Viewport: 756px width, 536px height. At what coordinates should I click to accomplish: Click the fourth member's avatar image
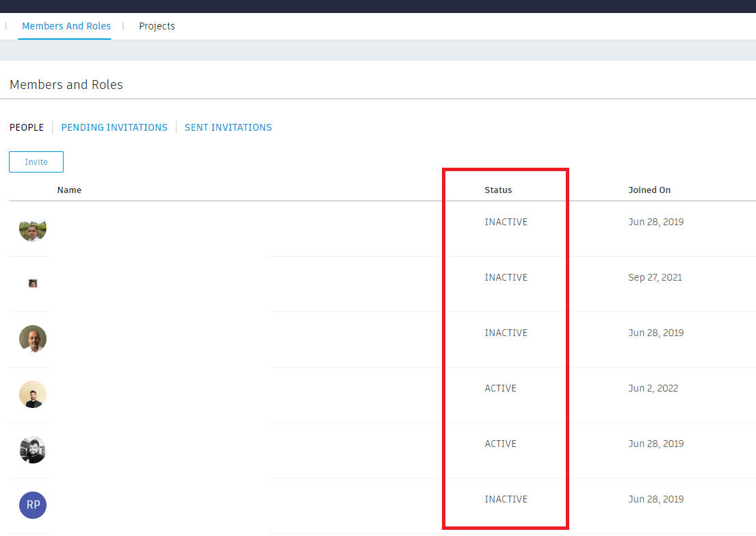tap(32, 394)
